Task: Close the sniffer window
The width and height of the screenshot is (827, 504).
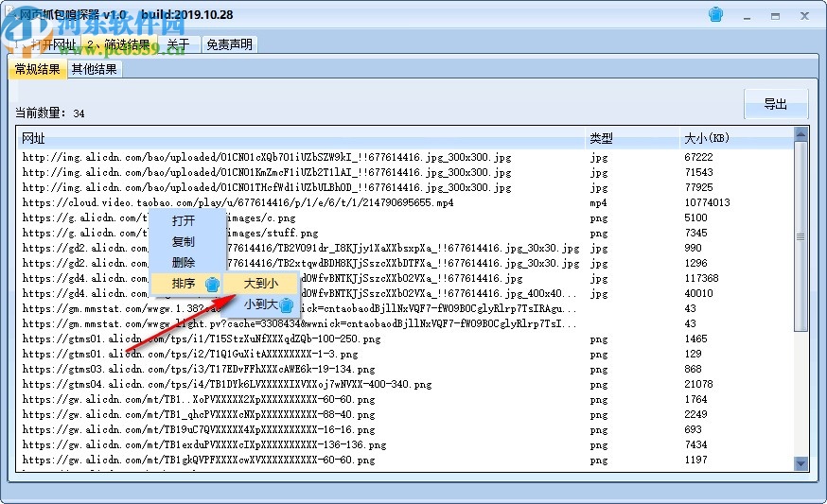Action: 804,16
